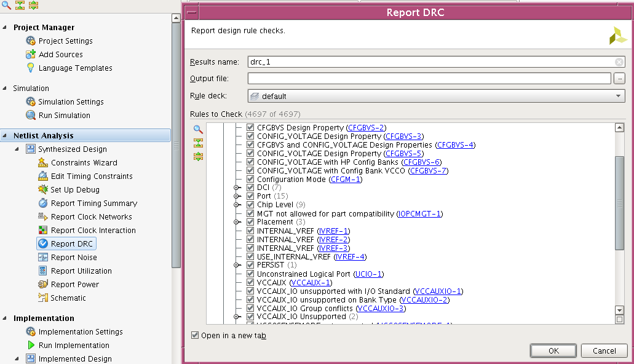Screen dimensions: 634x364
Task: Click the browse button for Output file
Action: (x=619, y=79)
